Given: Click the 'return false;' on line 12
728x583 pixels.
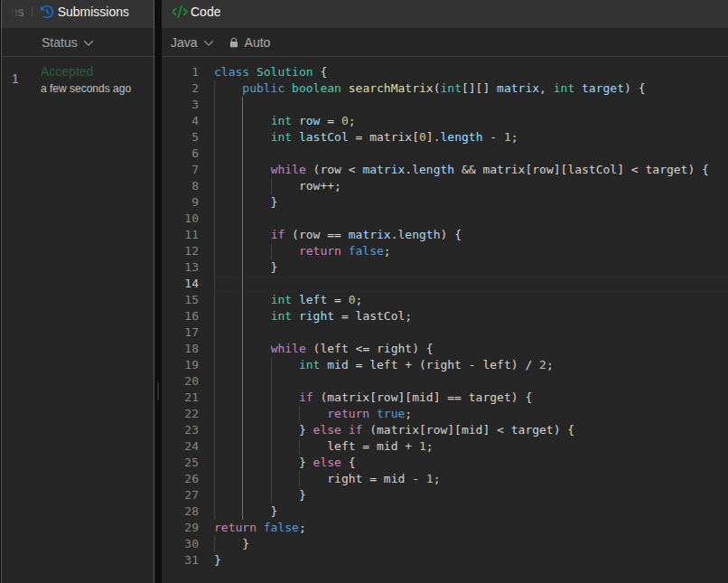Looking at the screenshot, I should click(344, 251).
